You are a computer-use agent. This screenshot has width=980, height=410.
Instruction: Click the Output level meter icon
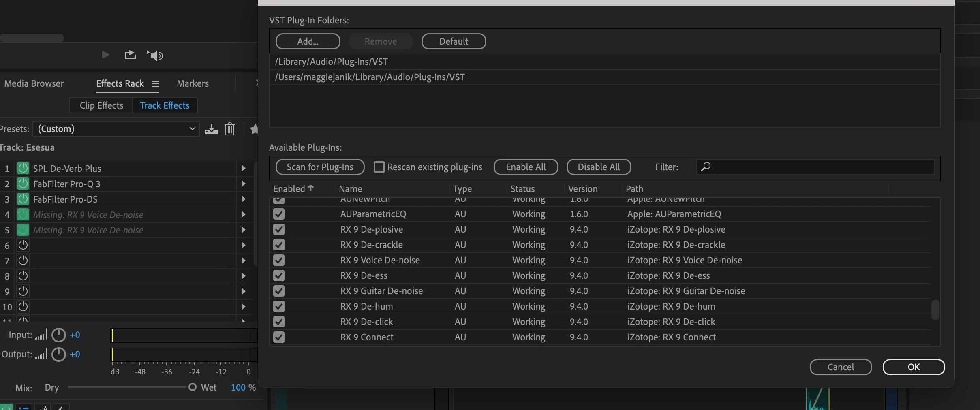click(x=41, y=354)
